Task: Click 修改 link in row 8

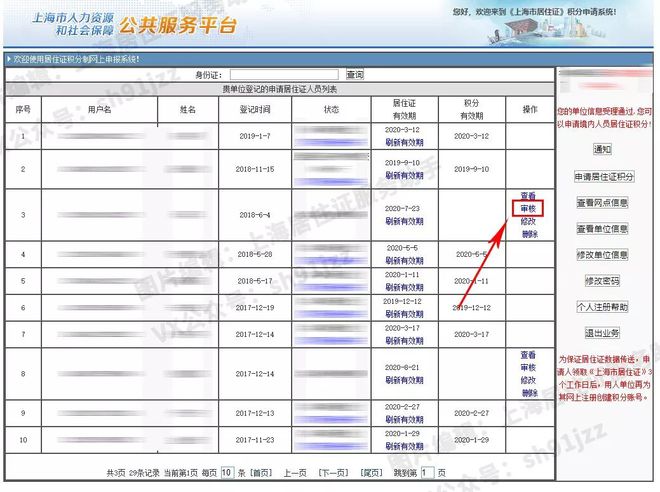Action: 528,381
